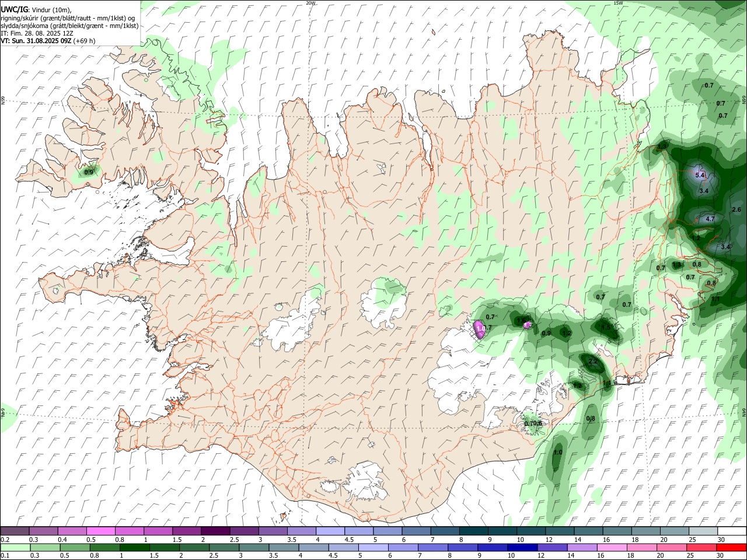Click the deep blue 10 legend swatch
Image resolution: width=747 pixels, height=560 pixels.
(521, 547)
